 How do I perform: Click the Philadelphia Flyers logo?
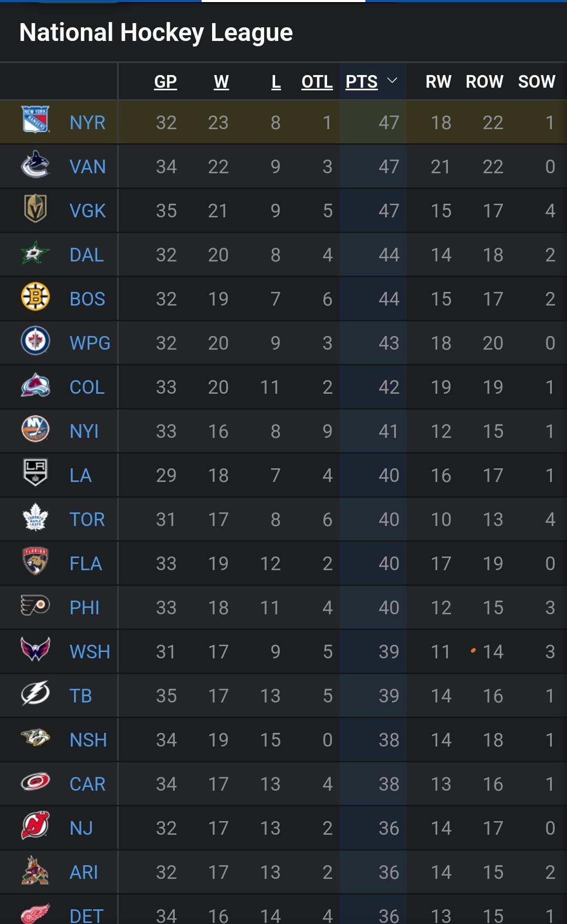click(35, 606)
